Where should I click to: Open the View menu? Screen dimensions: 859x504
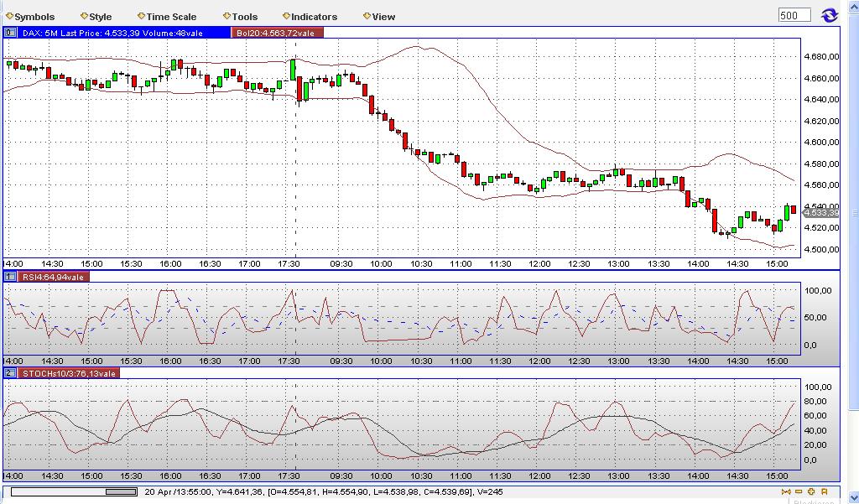[379, 15]
